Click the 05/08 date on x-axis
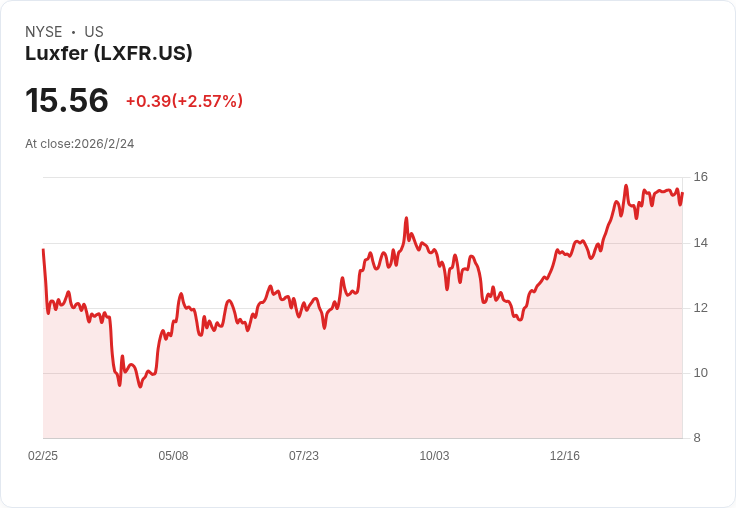 pyautogui.click(x=173, y=456)
